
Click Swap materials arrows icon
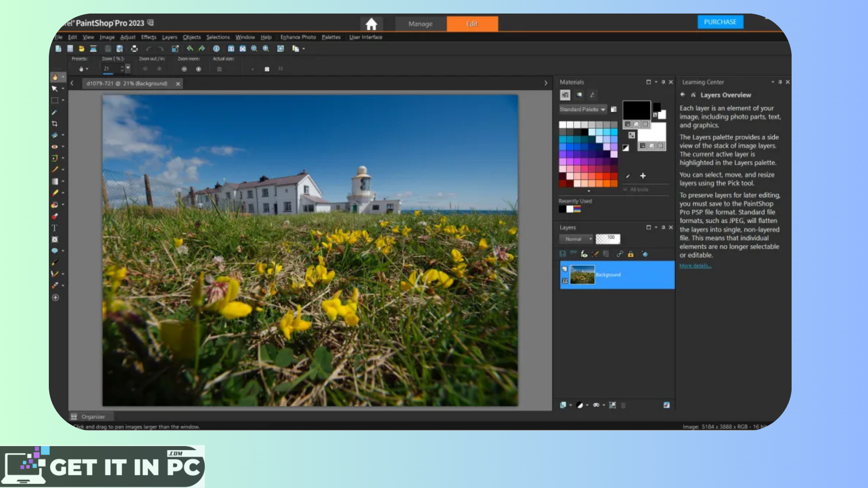632,135
